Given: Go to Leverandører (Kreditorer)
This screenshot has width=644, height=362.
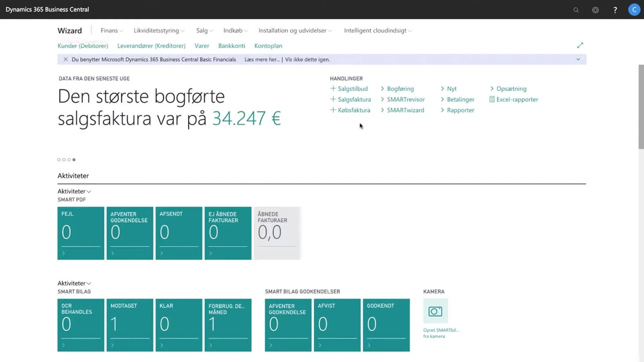Looking at the screenshot, I should (x=151, y=46).
